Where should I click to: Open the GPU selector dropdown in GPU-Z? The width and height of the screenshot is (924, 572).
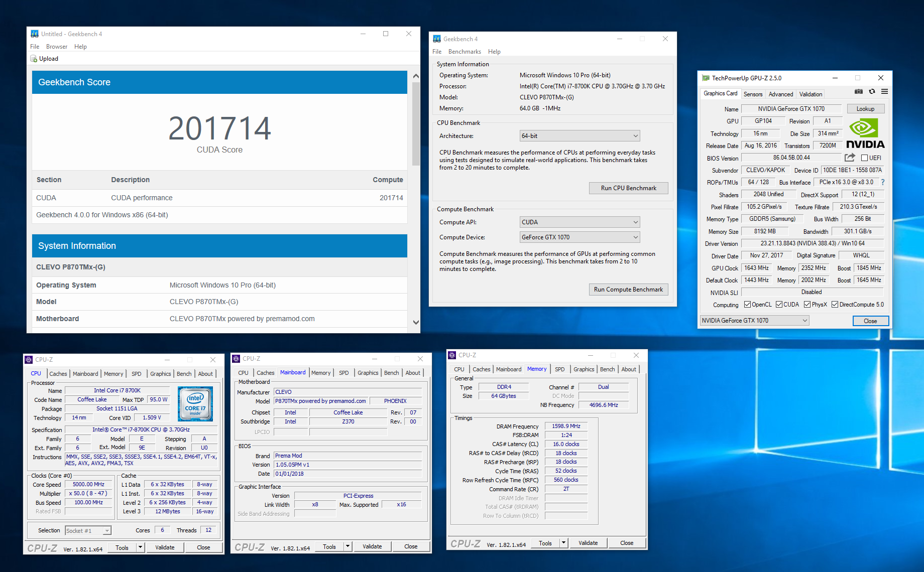coord(754,321)
